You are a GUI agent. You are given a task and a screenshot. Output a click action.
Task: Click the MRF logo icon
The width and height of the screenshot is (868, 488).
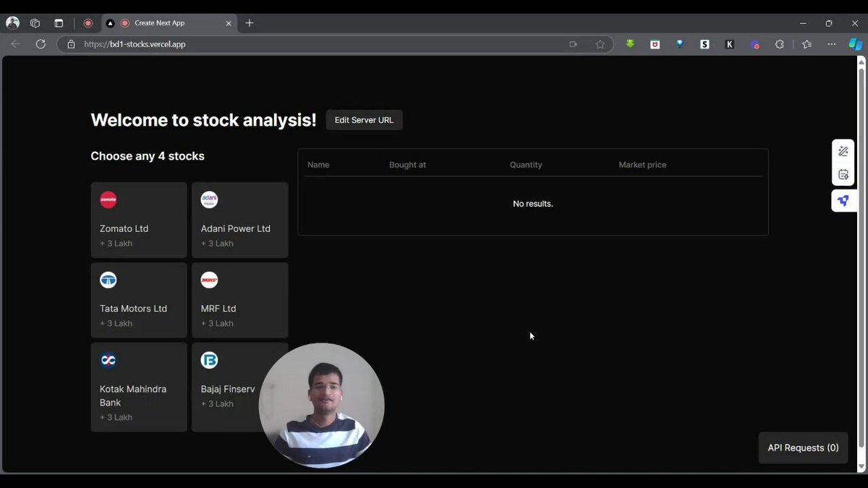pyautogui.click(x=209, y=280)
